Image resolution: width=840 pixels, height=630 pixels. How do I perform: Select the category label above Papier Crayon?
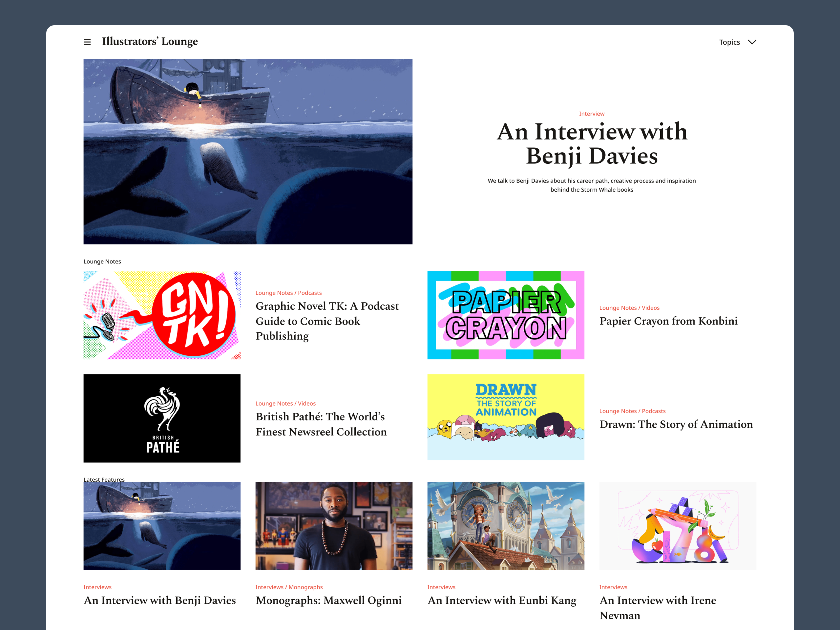pos(629,307)
